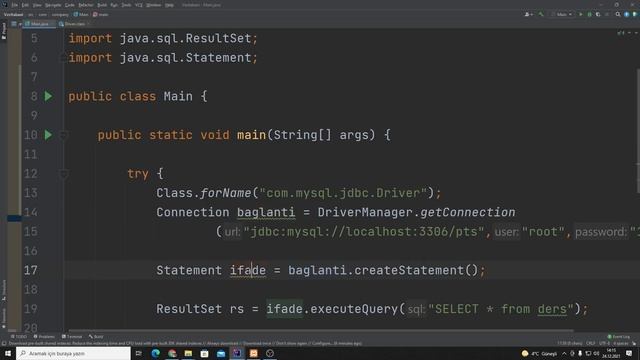The width and height of the screenshot is (640, 360).
Task: Open the Terminal tool window tab
Action: click(x=72, y=337)
